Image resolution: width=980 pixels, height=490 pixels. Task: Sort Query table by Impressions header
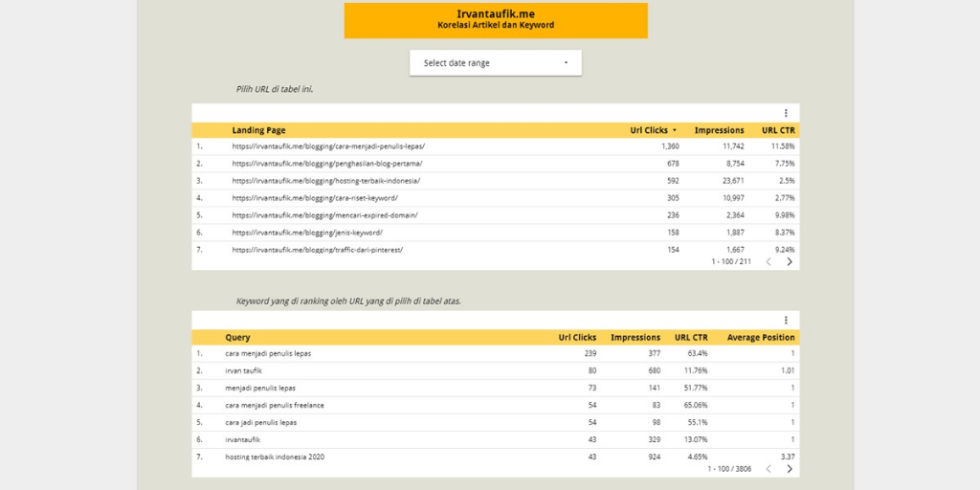(635, 338)
